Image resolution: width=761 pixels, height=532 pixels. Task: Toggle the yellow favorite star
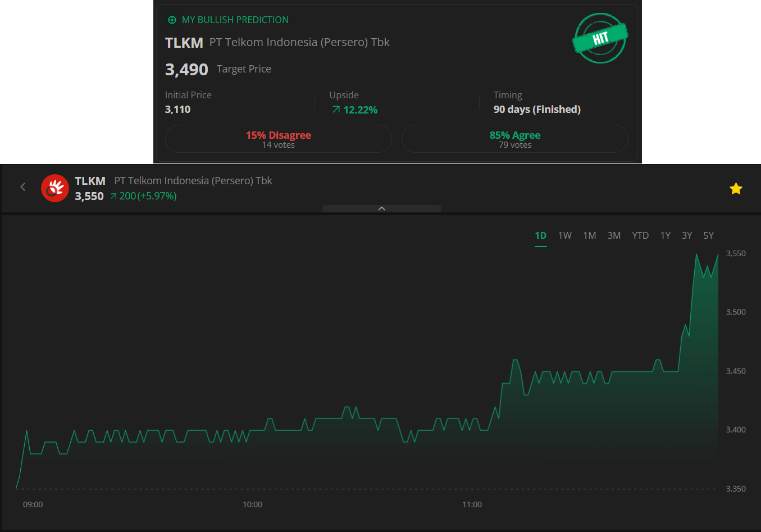coord(736,189)
